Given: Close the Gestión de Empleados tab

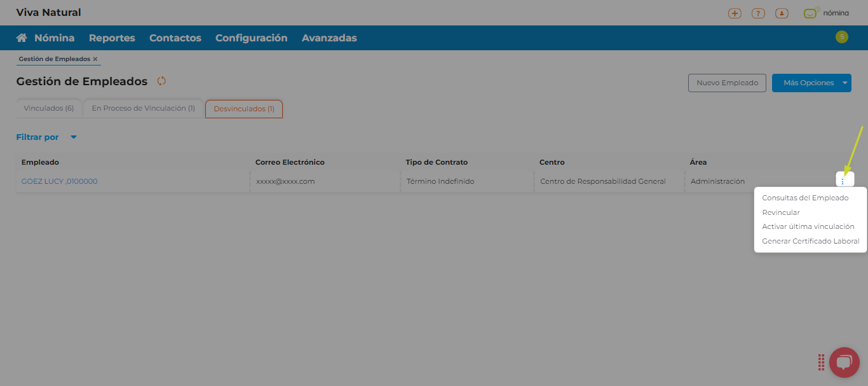Looking at the screenshot, I should coord(95,59).
